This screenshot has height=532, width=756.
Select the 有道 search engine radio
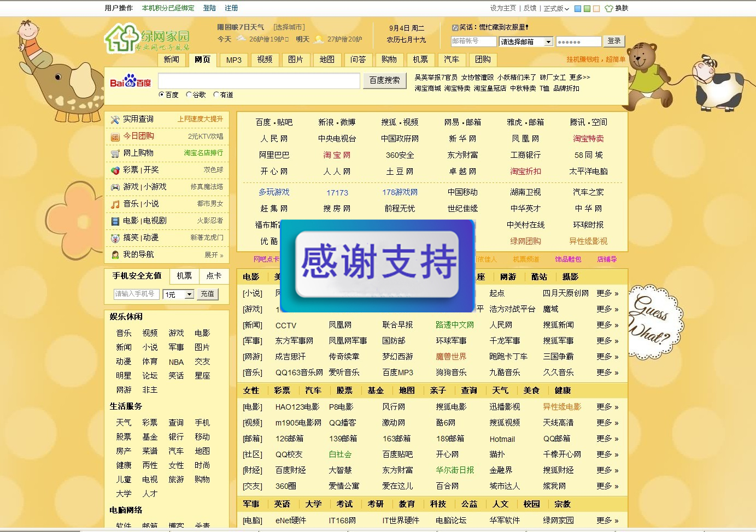tap(216, 94)
